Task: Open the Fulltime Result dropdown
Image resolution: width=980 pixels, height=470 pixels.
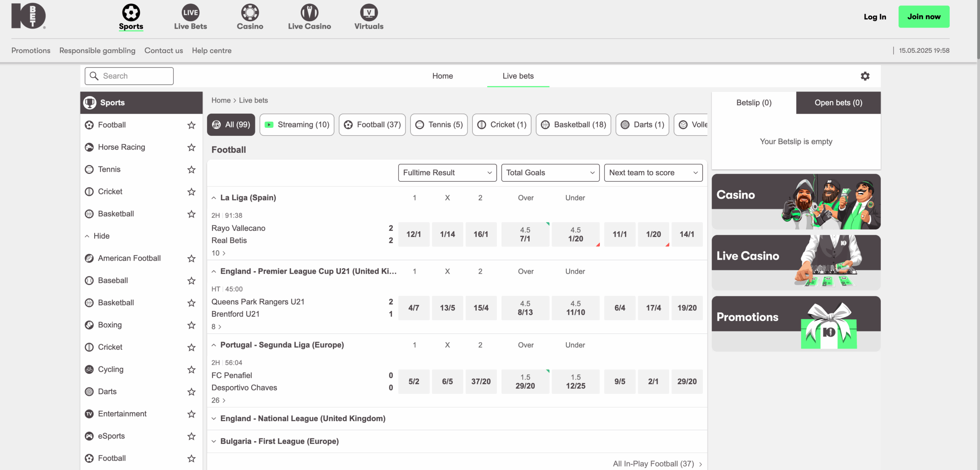Action: (447, 173)
